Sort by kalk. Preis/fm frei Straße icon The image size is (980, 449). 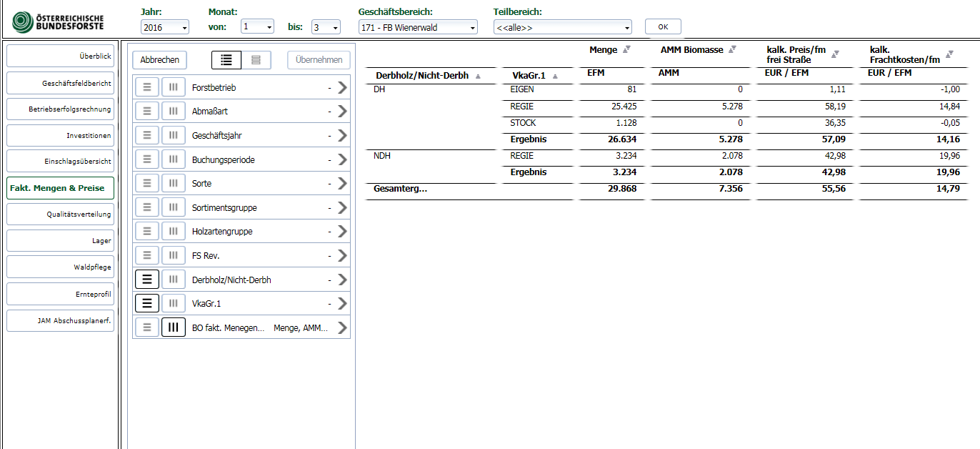pos(835,54)
